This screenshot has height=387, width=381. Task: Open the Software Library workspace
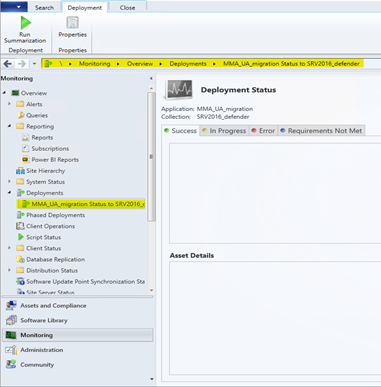pyautogui.click(x=78, y=320)
